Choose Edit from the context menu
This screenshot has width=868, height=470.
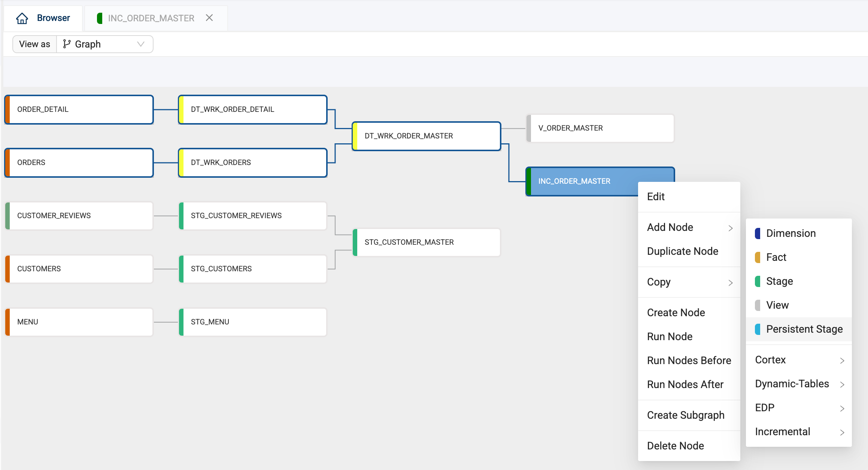[656, 196]
